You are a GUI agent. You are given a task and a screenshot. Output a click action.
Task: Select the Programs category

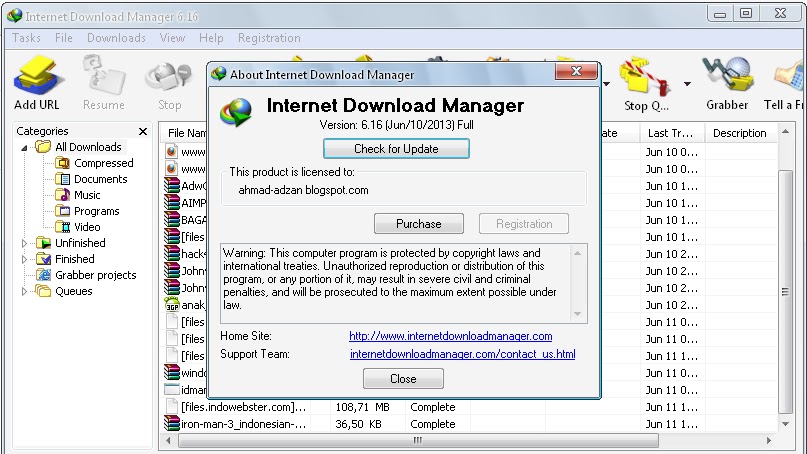point(96,211)
